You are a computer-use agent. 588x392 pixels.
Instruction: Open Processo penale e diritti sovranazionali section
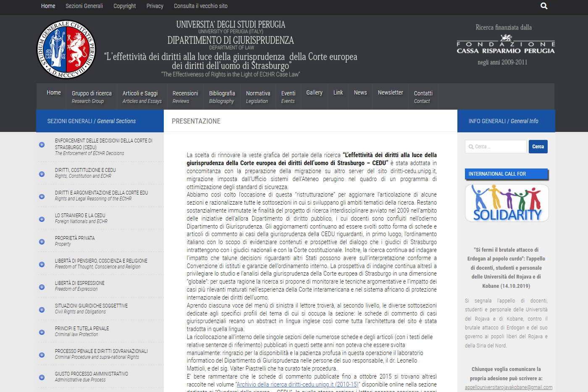pos(101,354)
